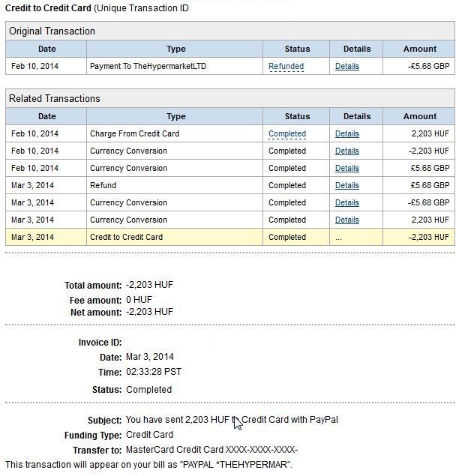Open Details for Mar 3 -£5.68 GBP conversion
This screenshot has height=476, width=459.
click(346, 202)
